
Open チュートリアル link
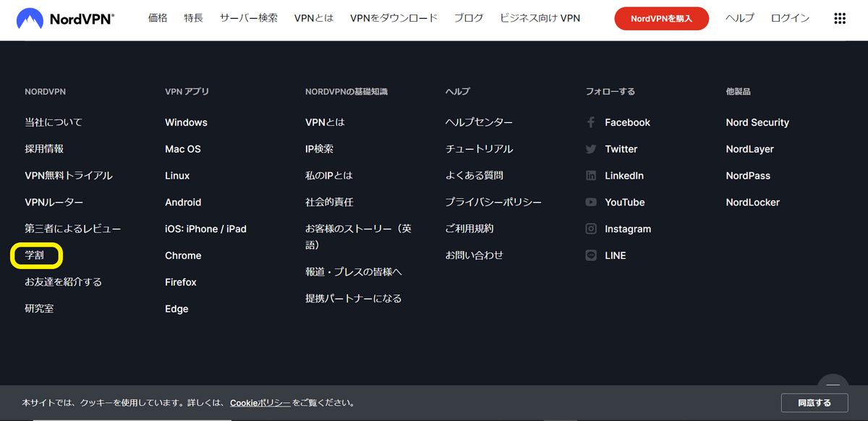[479, 149]
